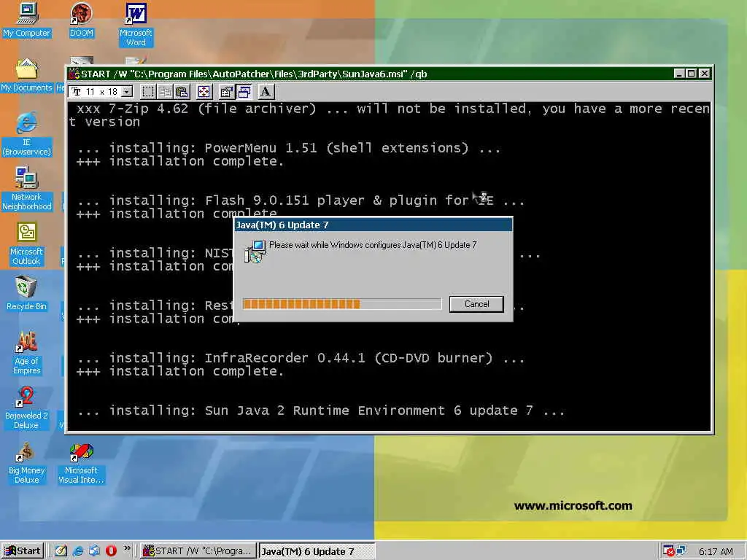Open the Properties icon in the console toolbar
This screenshot has height=560, width=747.
click(x=227, y=92)
